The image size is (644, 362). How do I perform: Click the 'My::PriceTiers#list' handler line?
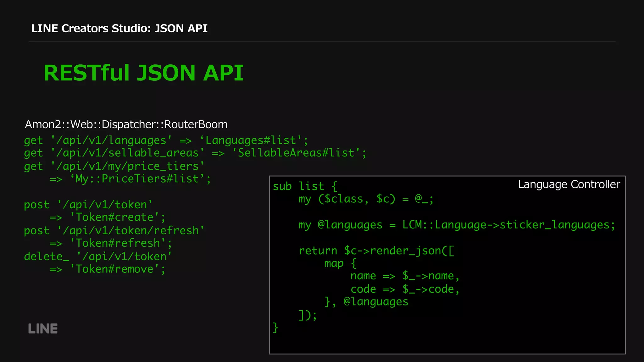[130, 179]
